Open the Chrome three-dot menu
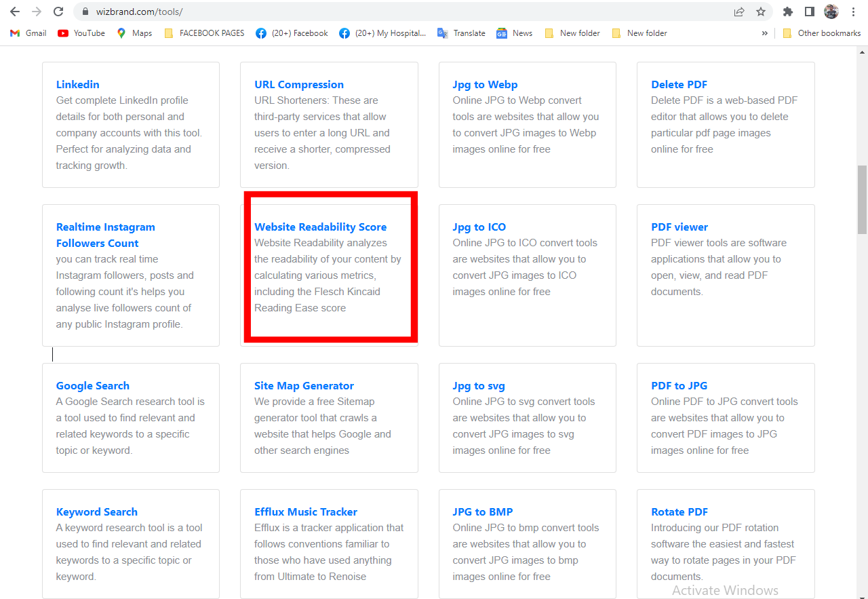The width and height of the screenshot is (868, 599). pos(852,12)
